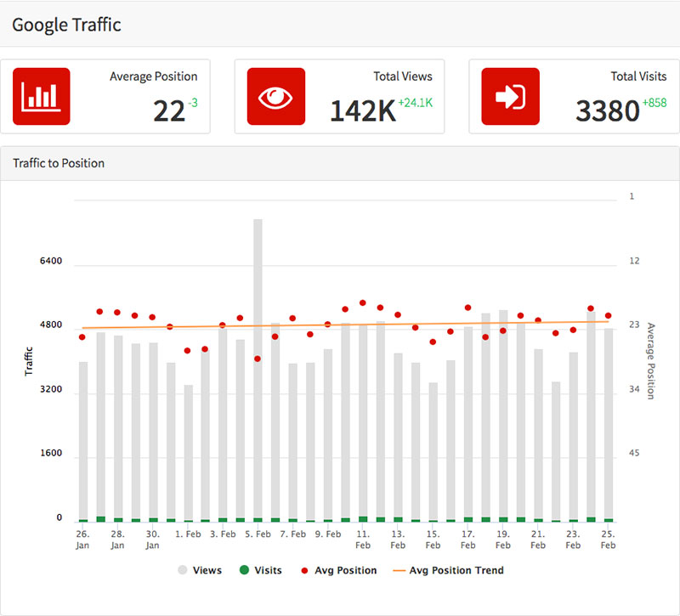Click the "23. Feb" date label

click(573, 540)
